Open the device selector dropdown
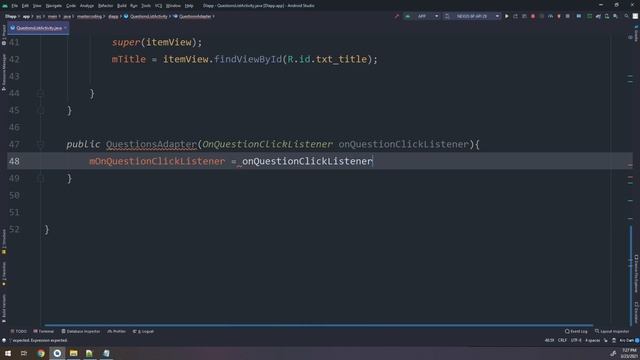This screenshot has width=640, height=360. pos(472,16)
